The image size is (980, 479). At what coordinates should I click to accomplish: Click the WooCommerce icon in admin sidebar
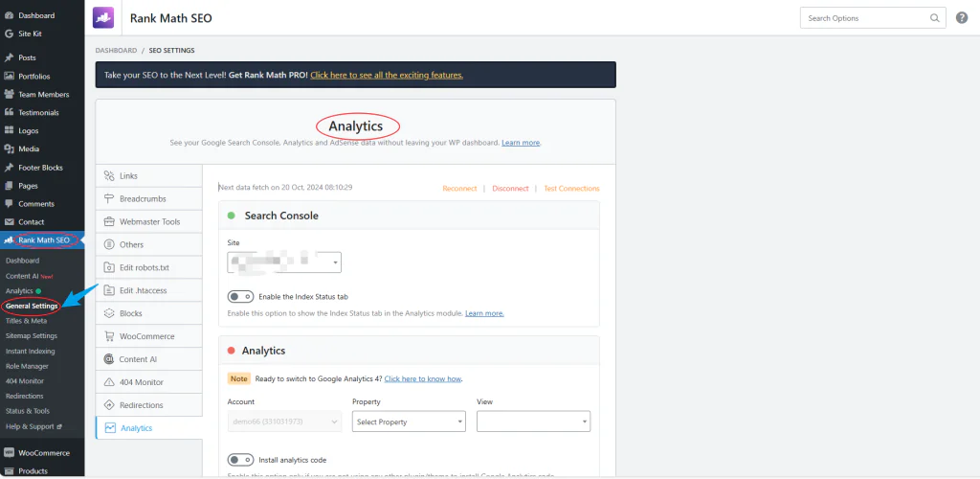click(9, 452)
